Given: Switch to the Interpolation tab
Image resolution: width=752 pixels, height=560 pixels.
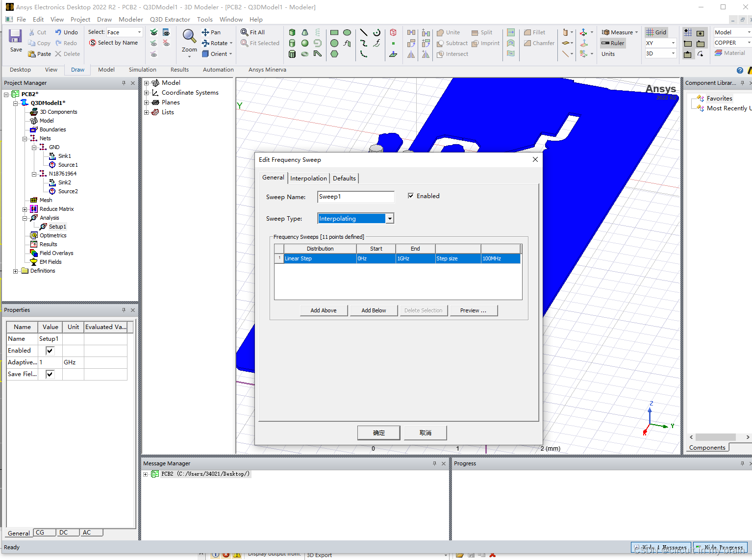Looking at the screenshot, I should 308,178.
